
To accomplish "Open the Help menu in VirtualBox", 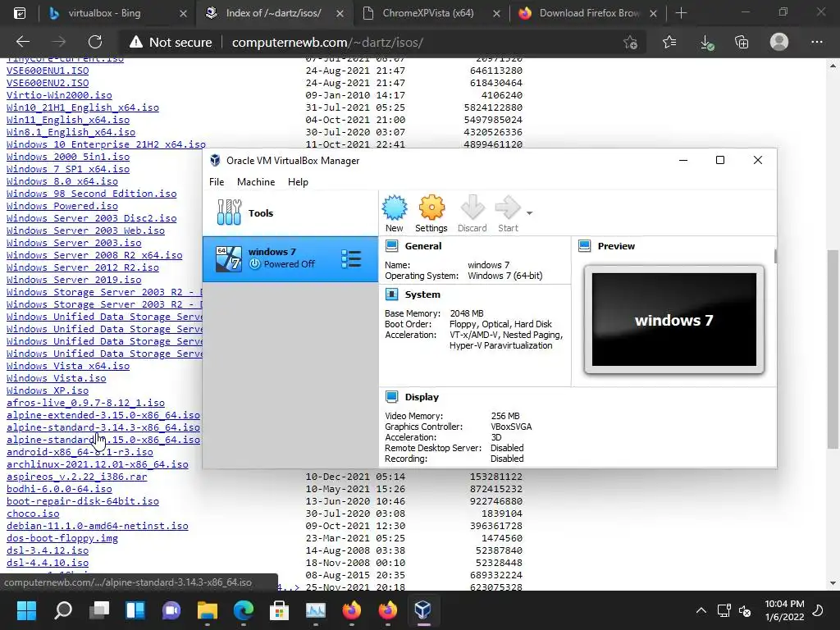I will click(x=298, y=181).
